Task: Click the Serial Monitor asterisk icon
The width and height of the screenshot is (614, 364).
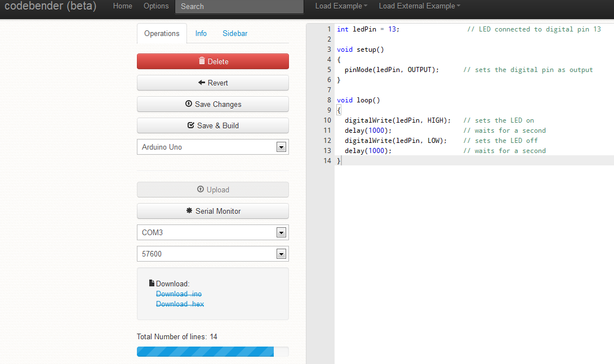Action: [189, 211]
